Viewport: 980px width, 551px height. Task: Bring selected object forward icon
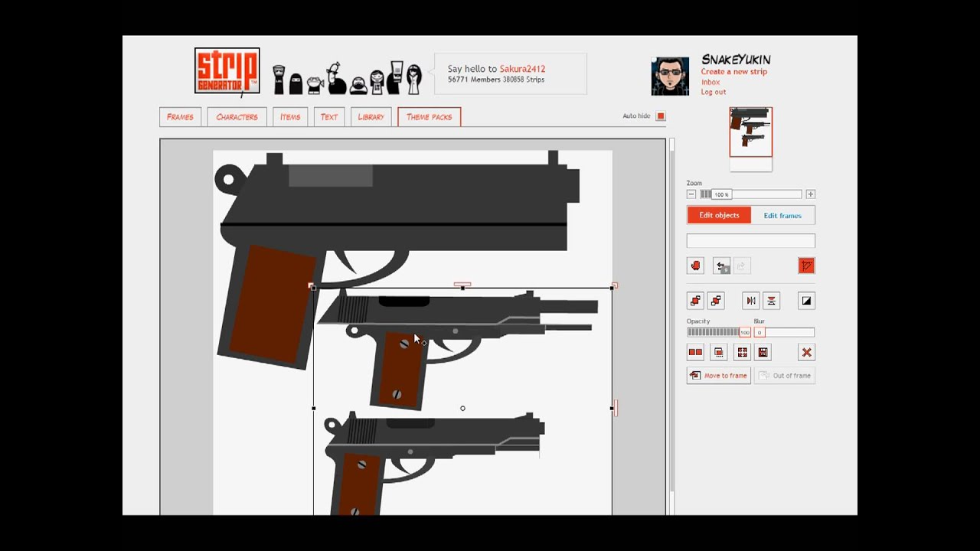pos(695,301)
